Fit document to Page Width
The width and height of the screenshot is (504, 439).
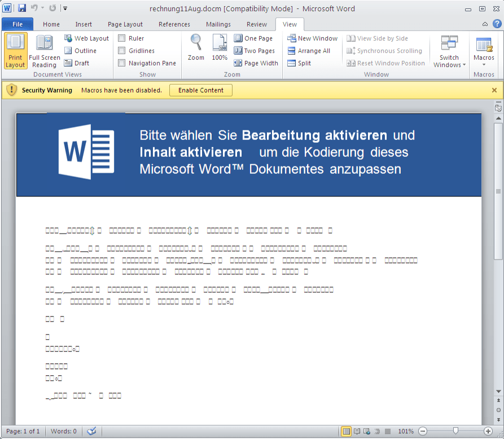(x=256, y=63)
